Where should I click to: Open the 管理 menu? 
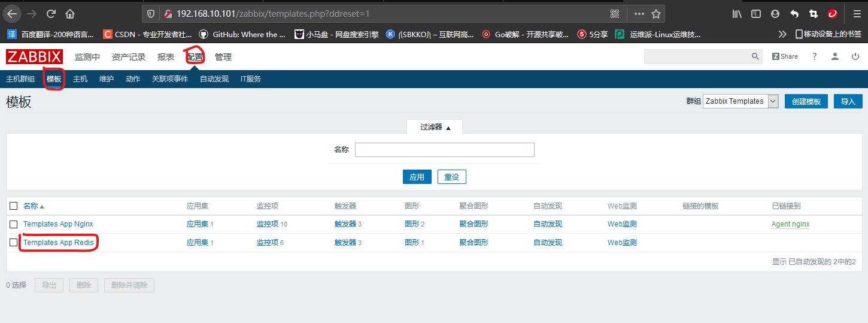223,57
